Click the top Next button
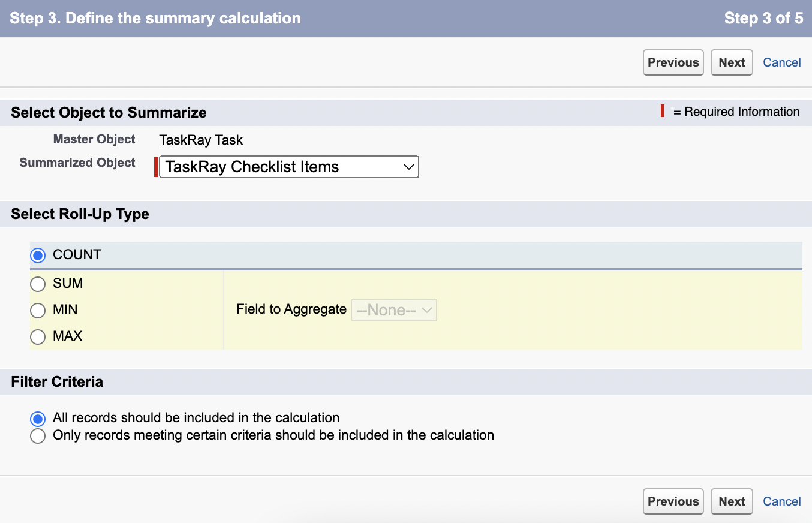 pyautogui.click(x=732, y=62)
